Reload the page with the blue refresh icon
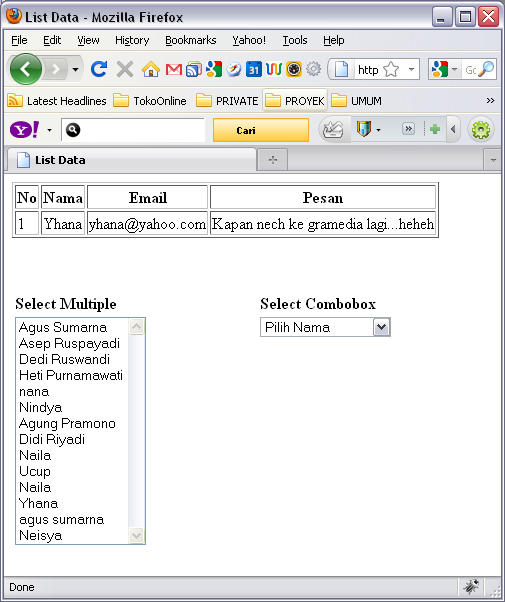This screenshot has width=505, height=602. tap(99, 69)
